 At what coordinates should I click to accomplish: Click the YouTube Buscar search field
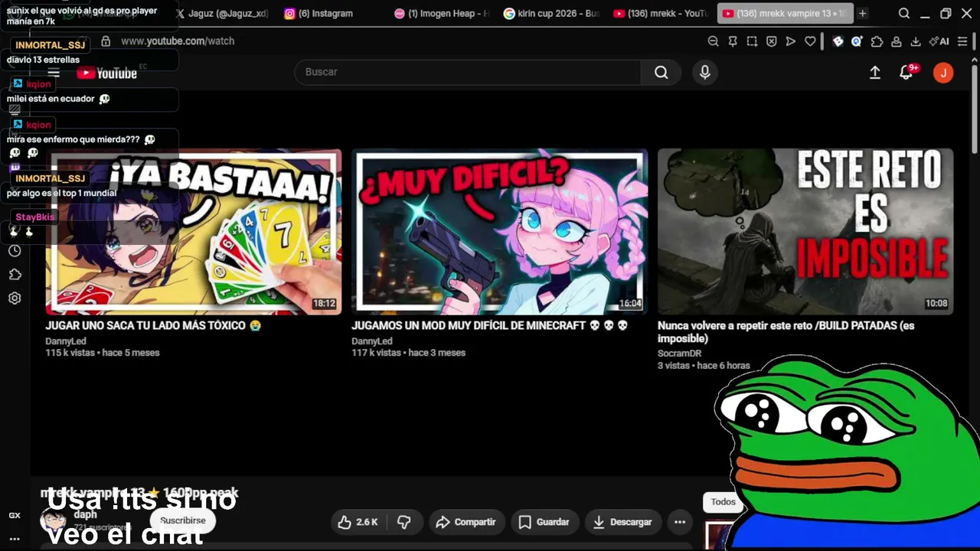click(468, 72)
